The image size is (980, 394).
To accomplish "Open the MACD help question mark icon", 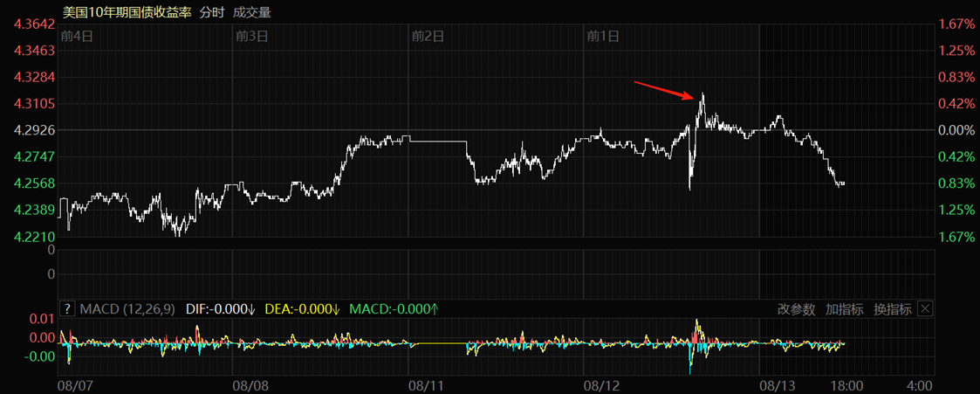I will (67, 308).
